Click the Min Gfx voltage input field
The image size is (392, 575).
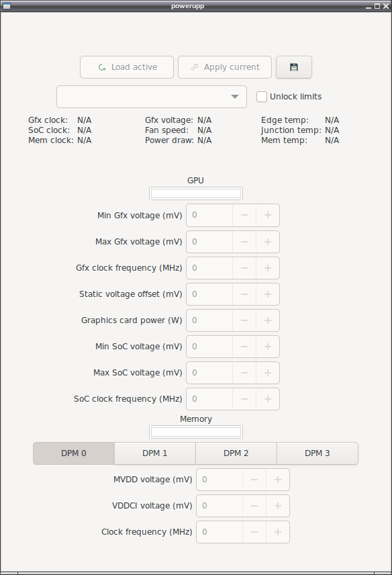209,215
